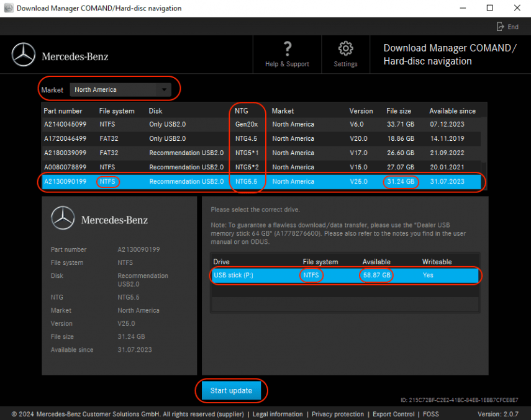
Task: Open the Market dropdown
Action: point(121,89)
